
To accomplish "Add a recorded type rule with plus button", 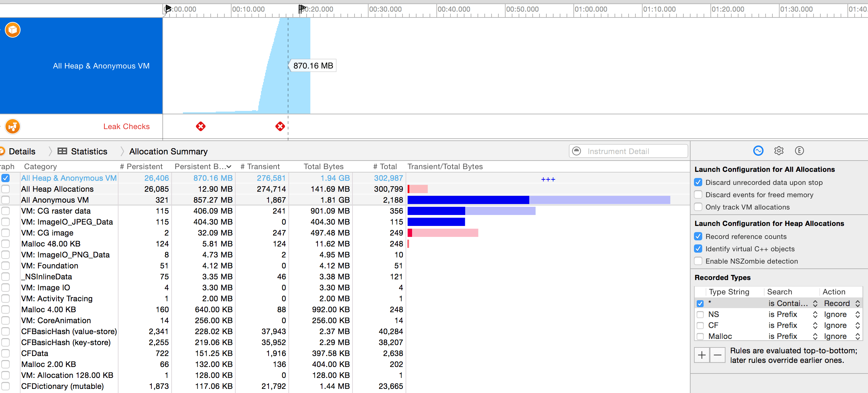I will 702,355.
